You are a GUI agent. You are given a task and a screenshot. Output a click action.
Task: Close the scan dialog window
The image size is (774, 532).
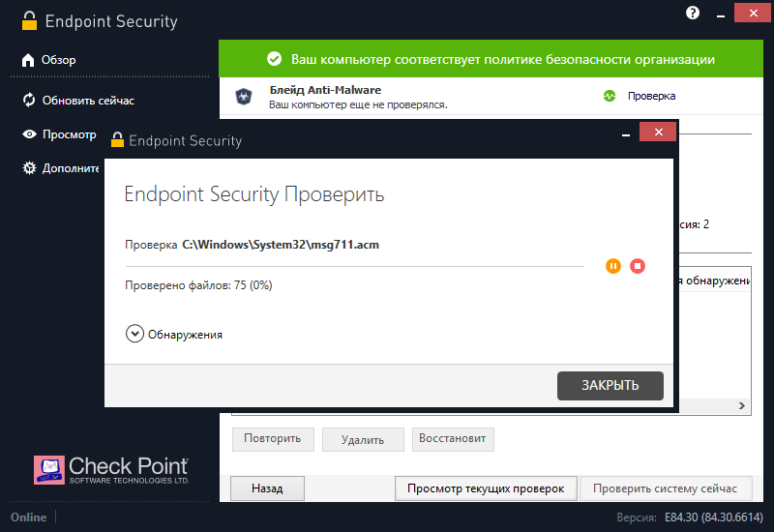coord(658,132)
